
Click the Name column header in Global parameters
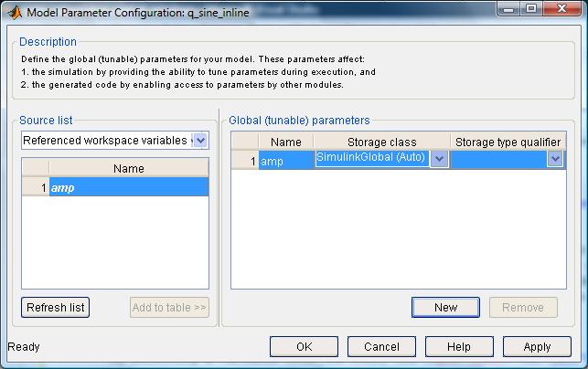(x=285, y=142)
